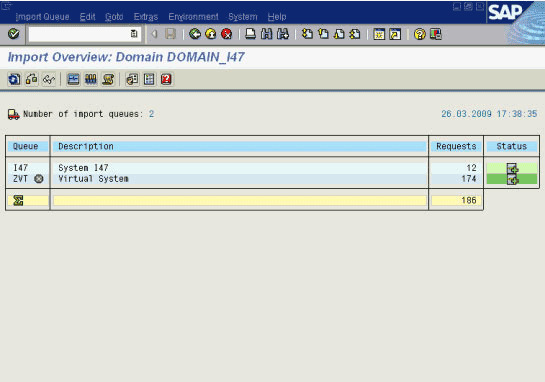Open the Environment menu
Image resolution: width=545 pixels, height=382 pixels.
tap(193, 17)
